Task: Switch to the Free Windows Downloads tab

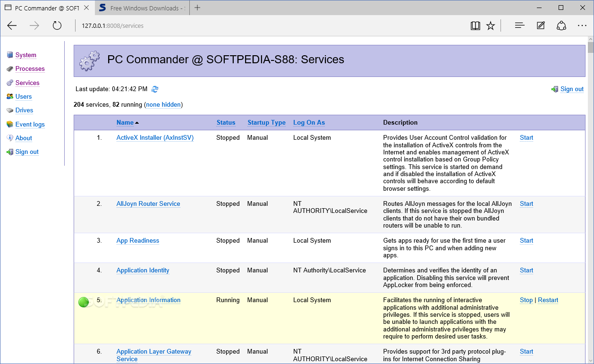Action: pos(142,8)
